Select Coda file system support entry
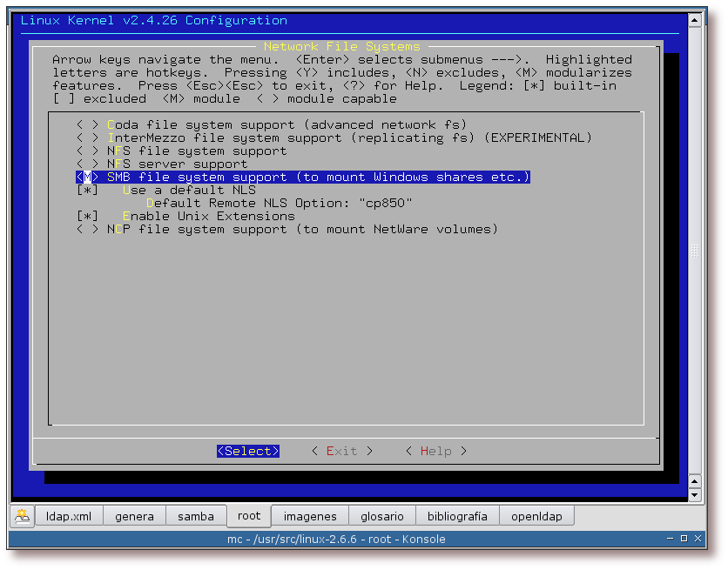 point(286,124)
